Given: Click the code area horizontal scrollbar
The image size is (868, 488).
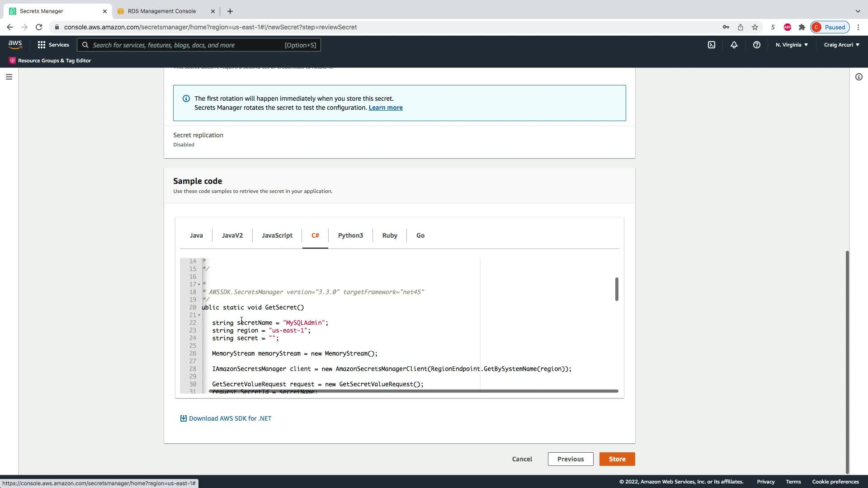Looking at the screenshot, I should 413,391.
